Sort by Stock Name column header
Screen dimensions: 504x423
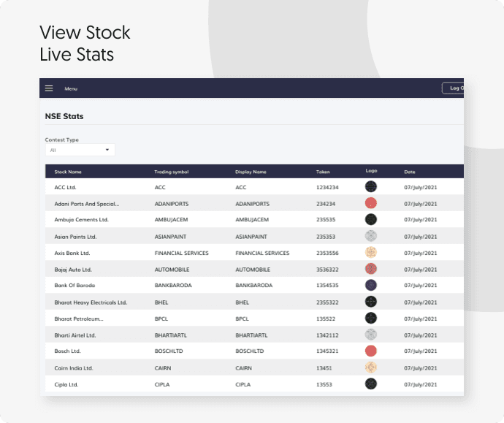point(68,172)
